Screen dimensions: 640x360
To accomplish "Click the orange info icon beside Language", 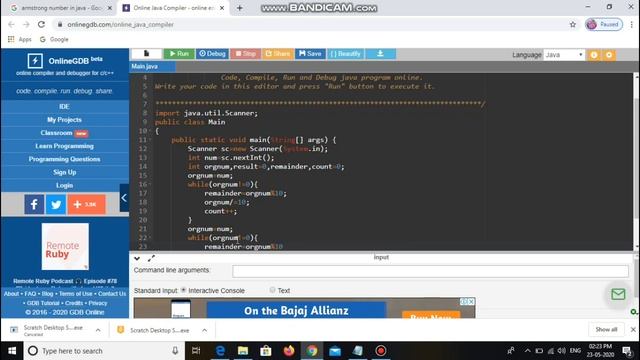I will (594, 55).
